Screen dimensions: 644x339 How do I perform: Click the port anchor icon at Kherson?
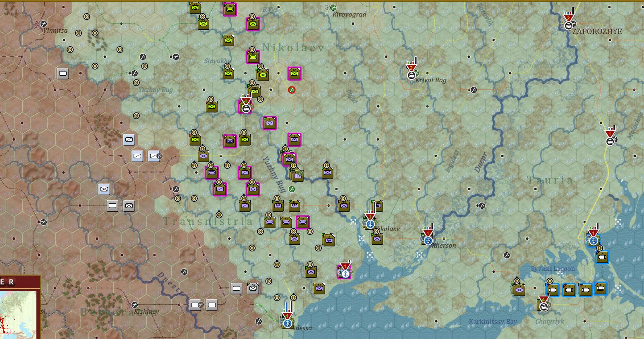click(428, 240)
